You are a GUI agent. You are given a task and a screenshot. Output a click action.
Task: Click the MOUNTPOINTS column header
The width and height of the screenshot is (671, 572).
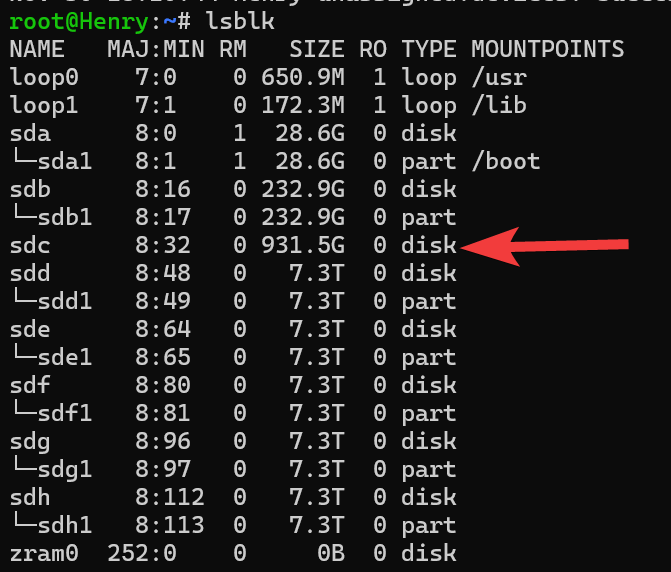click(x=548, y=49)
